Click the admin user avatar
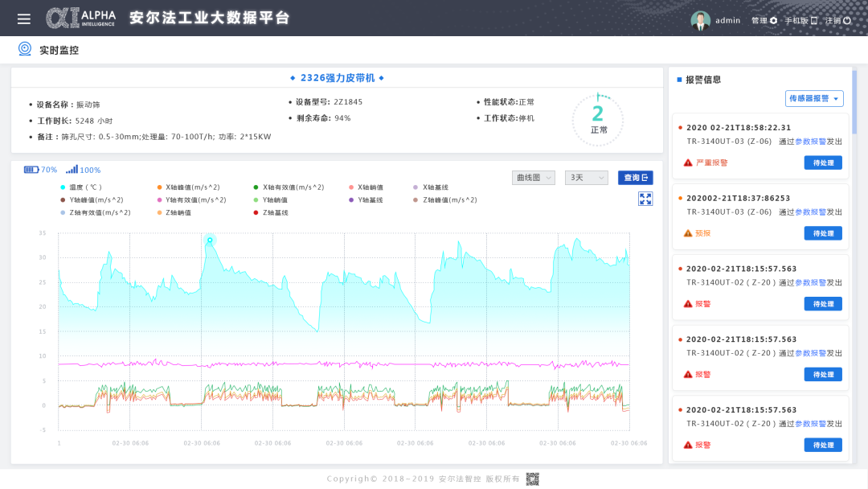Image resolution: width=868 pixels, height=489 pixels. 700,20
